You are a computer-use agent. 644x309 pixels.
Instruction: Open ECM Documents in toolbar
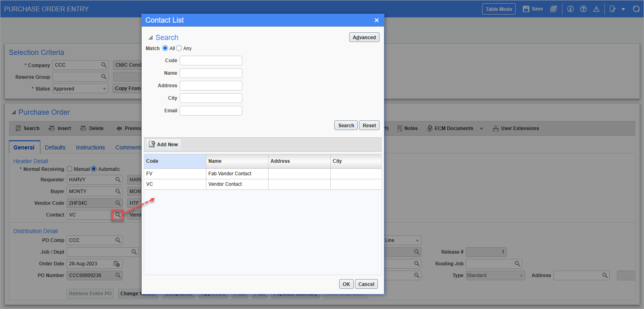[450, 128]
